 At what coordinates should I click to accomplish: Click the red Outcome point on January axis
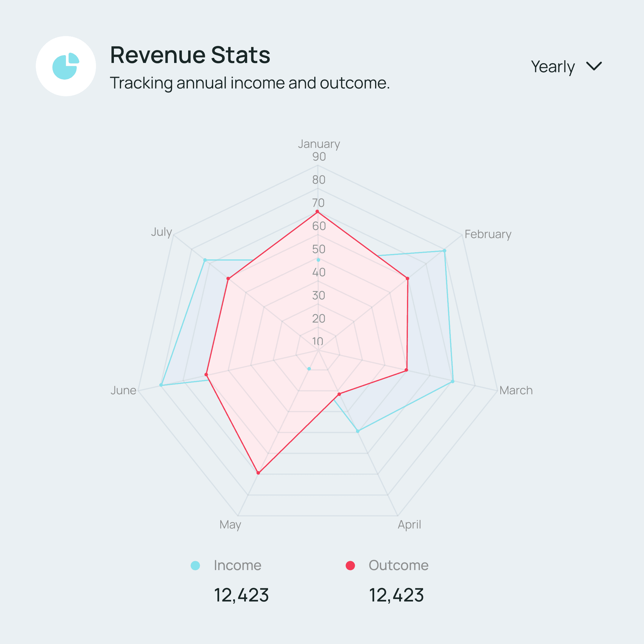click(x=317, y=212)
